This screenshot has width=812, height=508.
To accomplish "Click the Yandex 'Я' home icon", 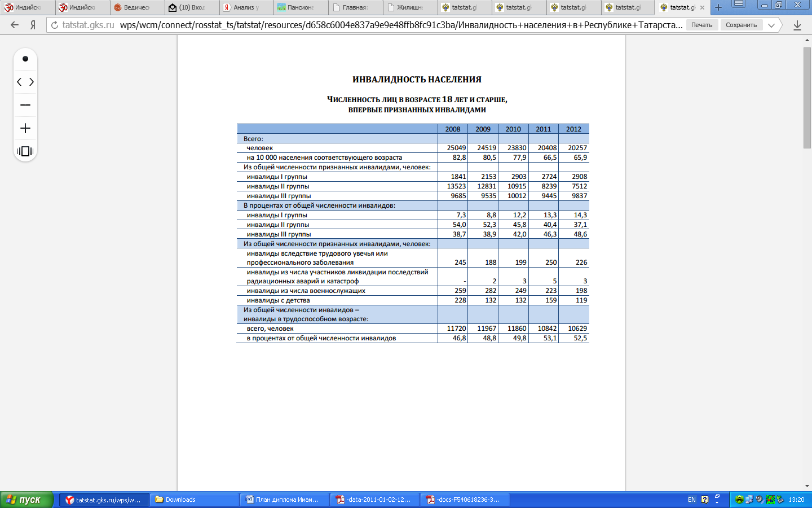I will [33, 25].
